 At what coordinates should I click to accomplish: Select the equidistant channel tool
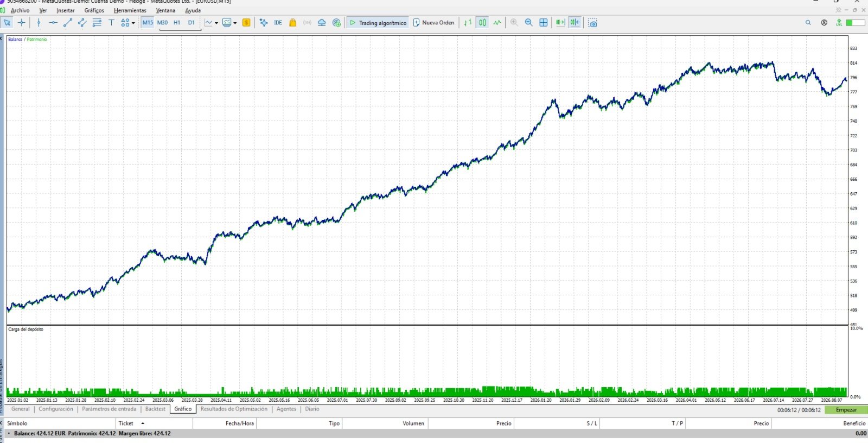click(x=82, y=23)
